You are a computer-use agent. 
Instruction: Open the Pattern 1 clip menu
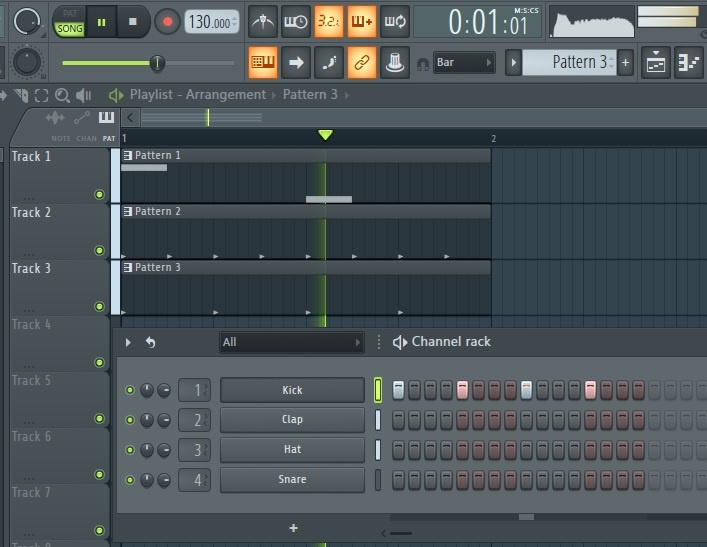pos(128,156)
